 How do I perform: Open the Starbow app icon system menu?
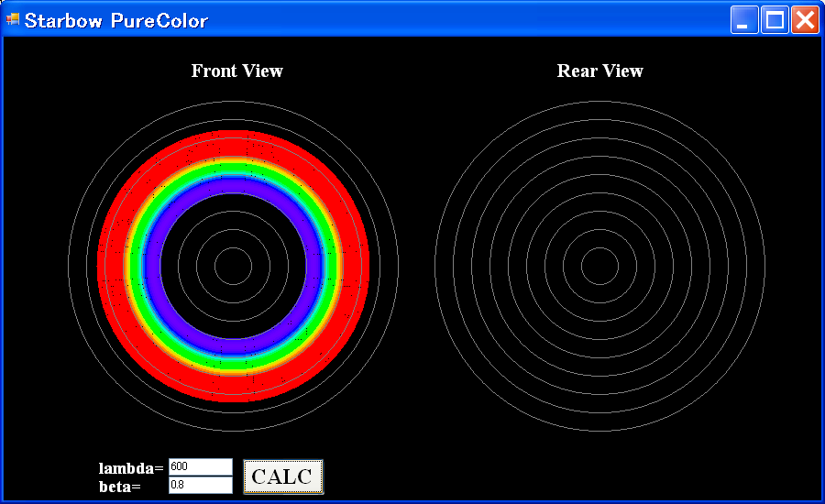point(13,20)
